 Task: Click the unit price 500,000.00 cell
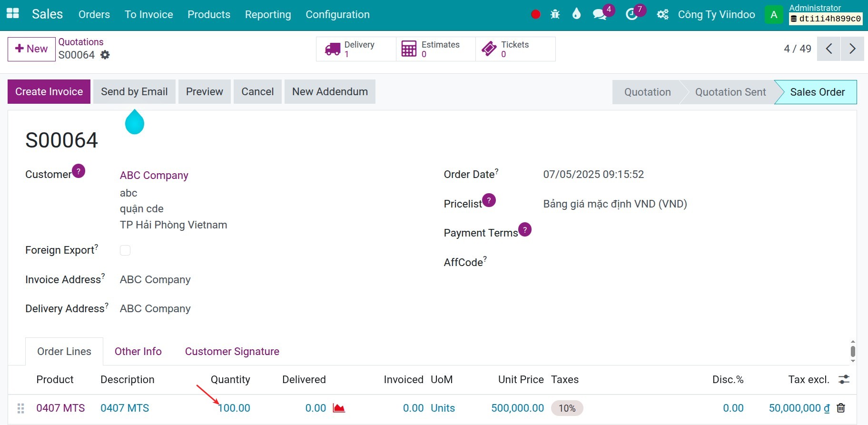point(517,408)
